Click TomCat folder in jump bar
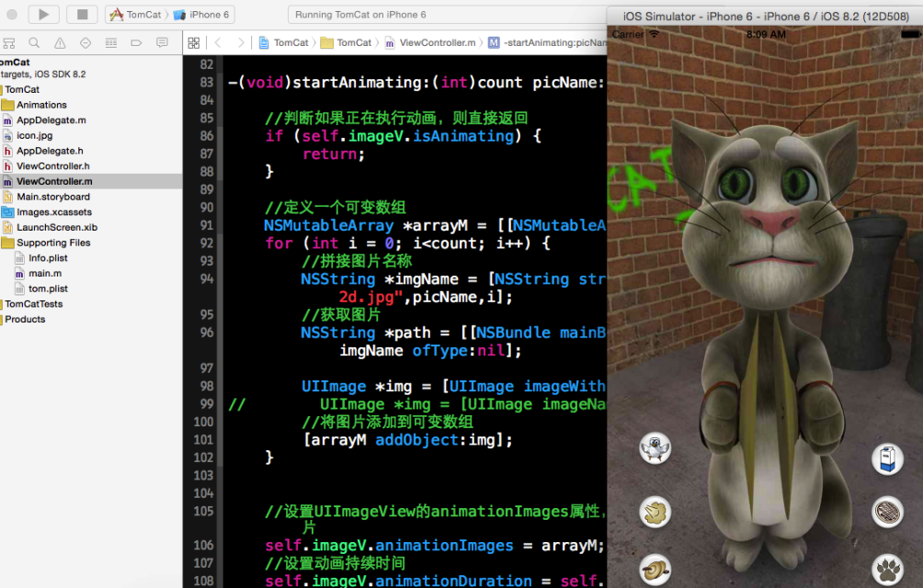 (346, 42)
